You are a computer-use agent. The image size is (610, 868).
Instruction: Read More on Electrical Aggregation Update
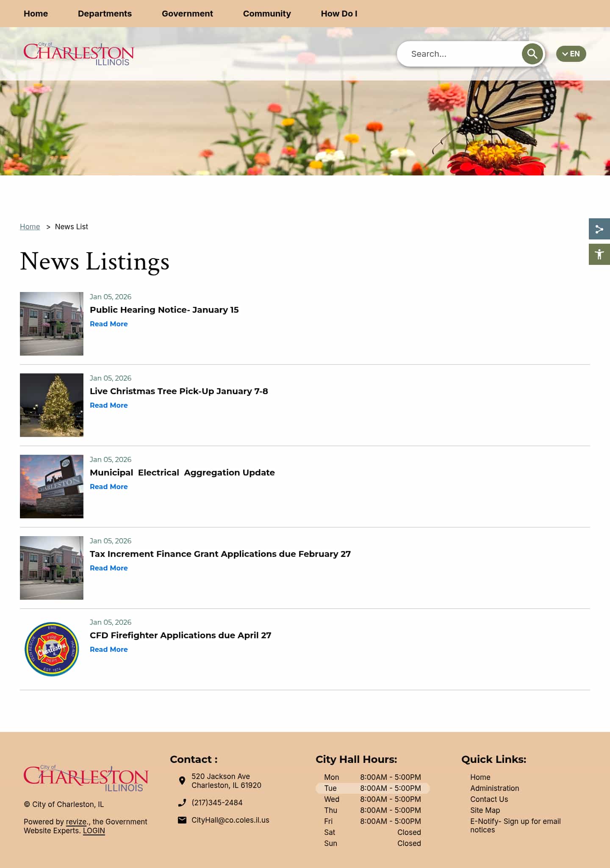[108, 487]
